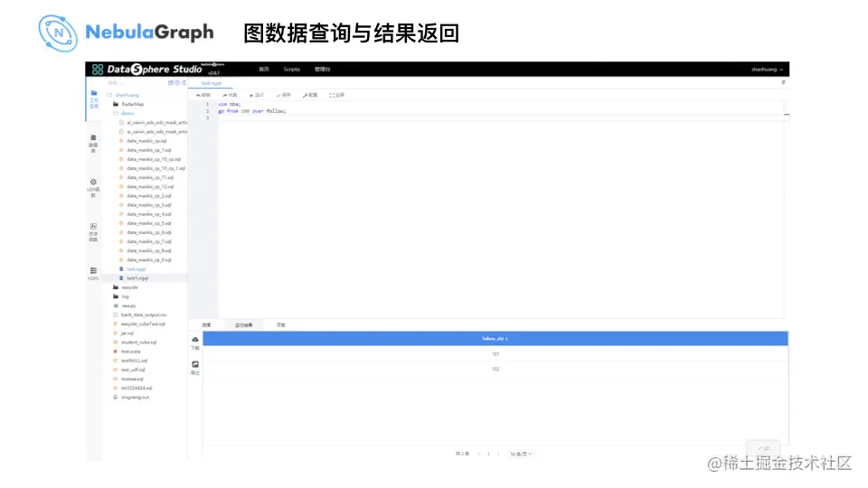Click the Redo button in editor toolbar
This screenshot has height=488, width=868.
tap(229, 95)
